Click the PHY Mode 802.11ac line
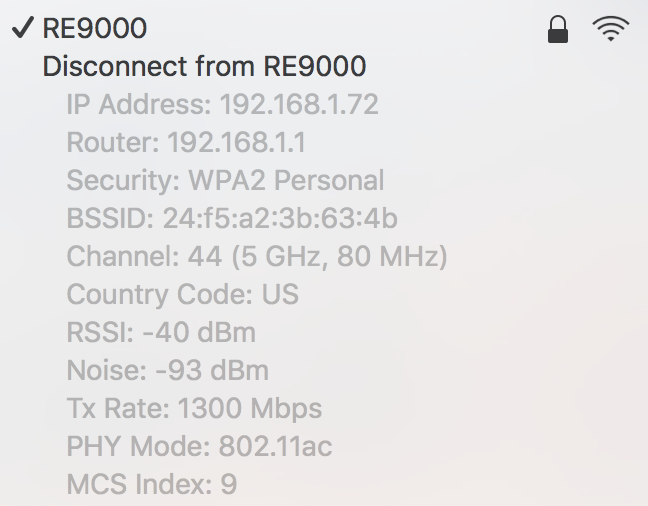The image size is (648, 506). point(199,447)
